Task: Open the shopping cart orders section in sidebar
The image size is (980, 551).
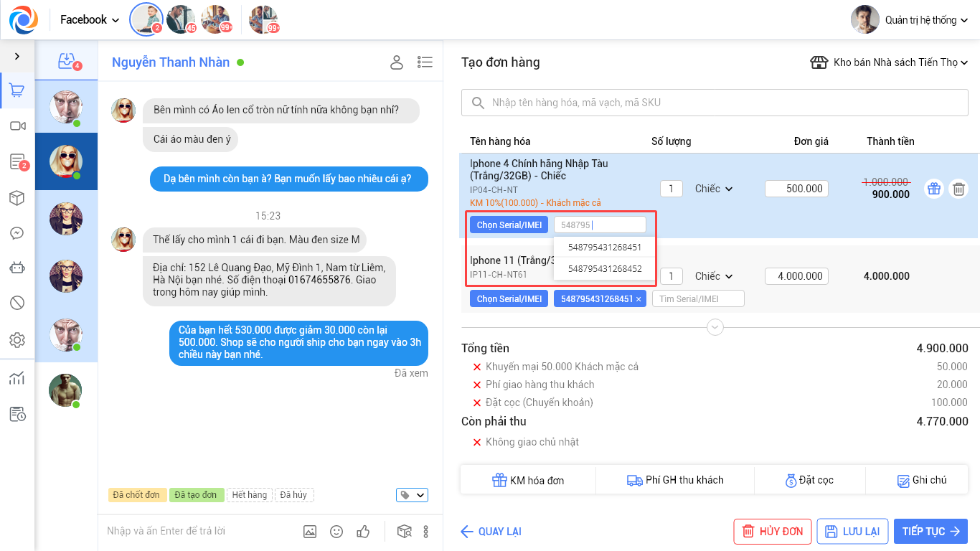Action: (x=17, y=90)
